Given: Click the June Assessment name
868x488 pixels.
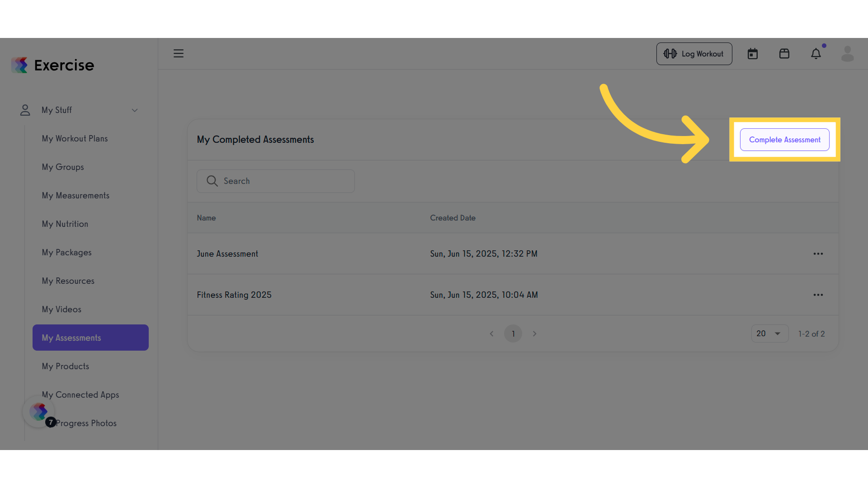Looking at the screenshot, I should coord(227,254).
